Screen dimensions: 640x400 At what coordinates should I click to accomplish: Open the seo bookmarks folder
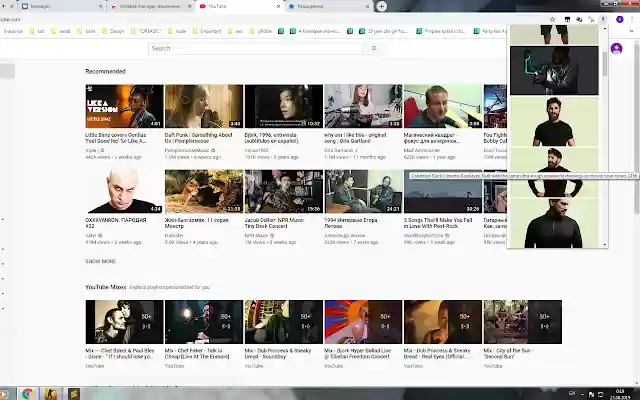236,31
